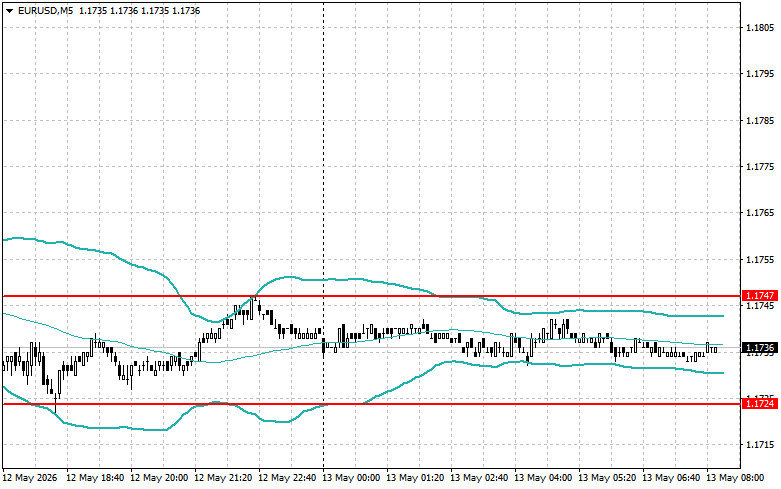
Task: Click the 1.1765 price scale value
Action: 760,213
